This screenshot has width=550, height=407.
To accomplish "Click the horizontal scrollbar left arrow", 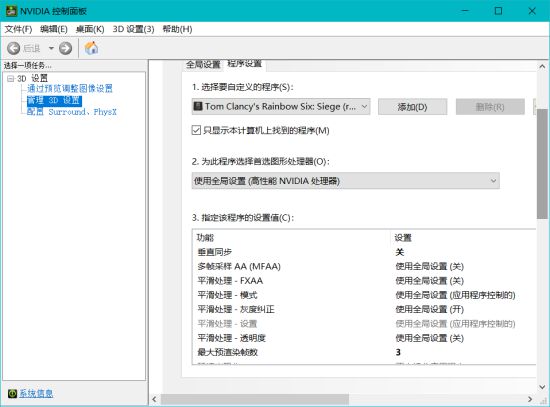I will [x=154, y=399].
